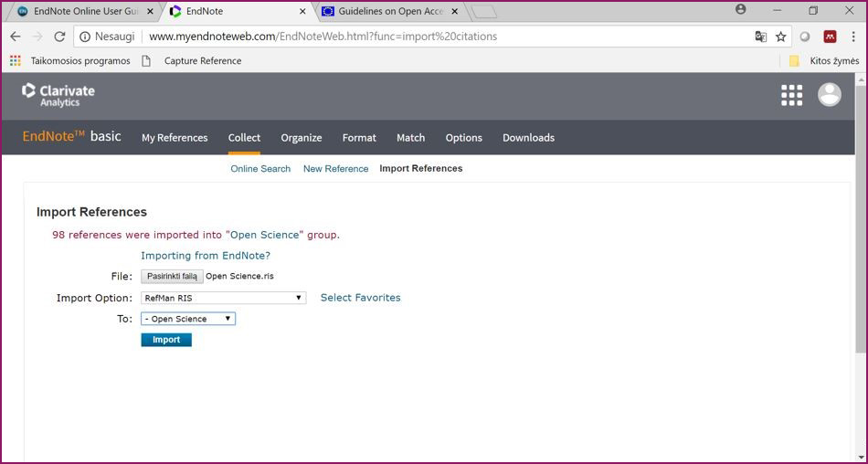Expand the To group dropdown
868x464 pixels.
[188, 319]
